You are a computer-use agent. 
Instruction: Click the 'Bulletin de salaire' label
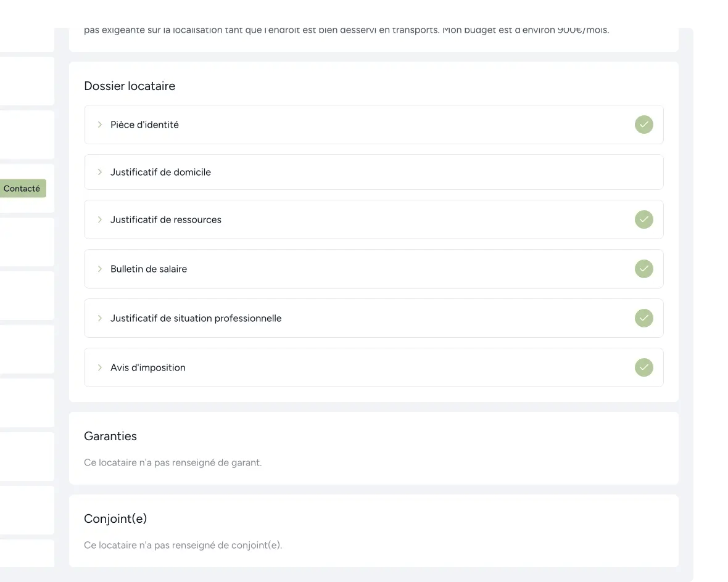149,269
